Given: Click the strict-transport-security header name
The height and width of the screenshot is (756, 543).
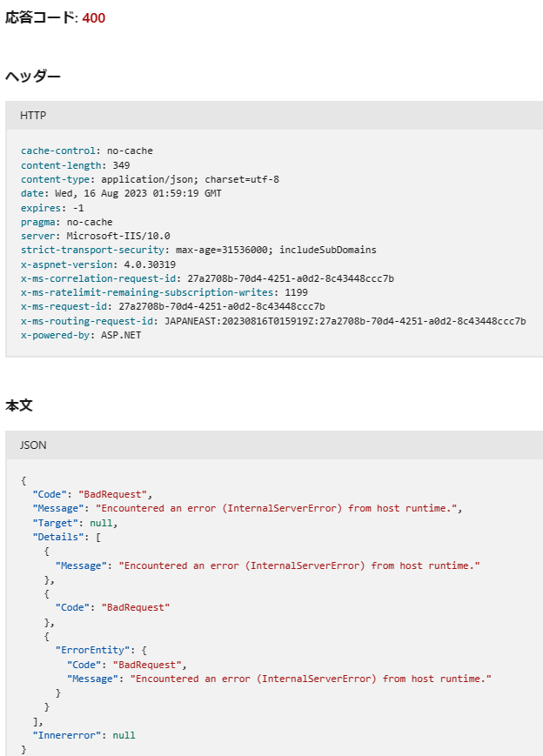Looking at the screenshot, I should [x=91, y=250].
